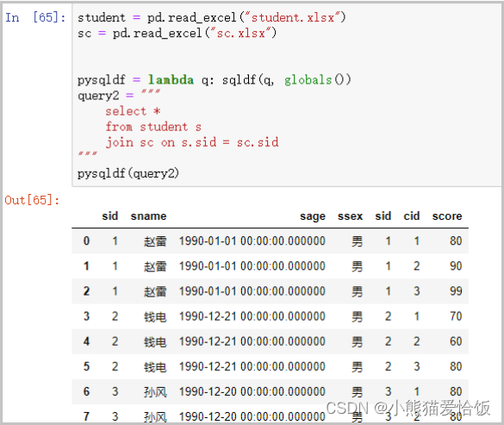Click the 'select *' query line
This screenshot has height=425, width=504.
(133, 111)
